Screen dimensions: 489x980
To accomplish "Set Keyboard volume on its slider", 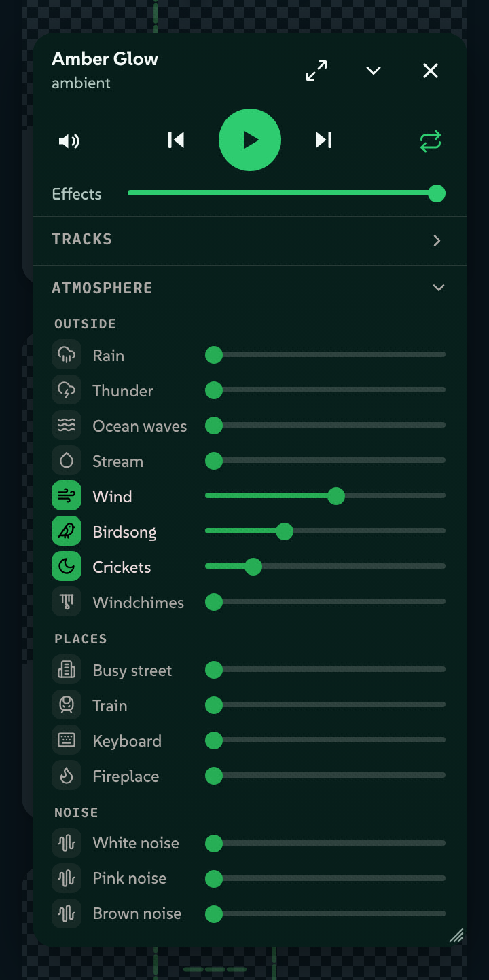I will (325, 740).
